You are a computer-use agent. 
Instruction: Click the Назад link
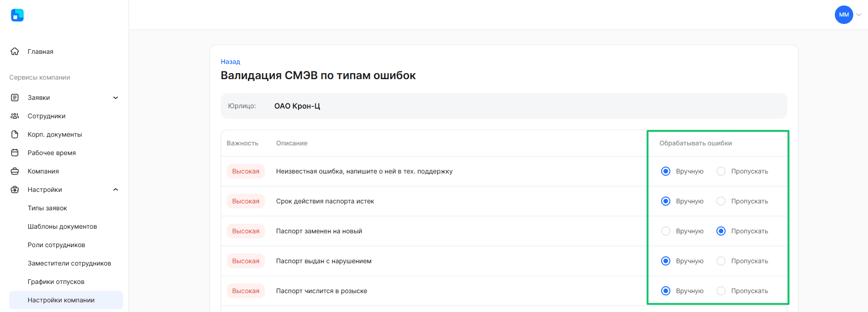pos(230,62)
